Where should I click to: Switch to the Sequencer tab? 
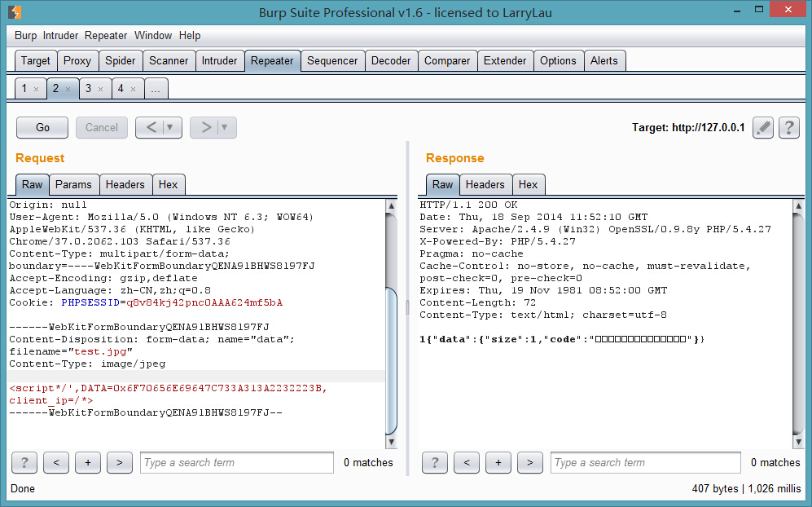pos(332,60)
